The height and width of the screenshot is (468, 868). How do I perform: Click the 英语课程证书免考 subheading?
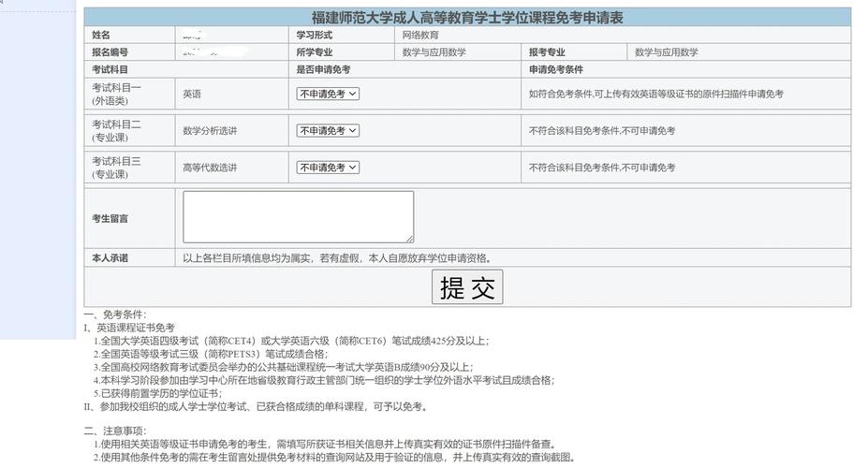pyautogui.click(x=129, y=328)
